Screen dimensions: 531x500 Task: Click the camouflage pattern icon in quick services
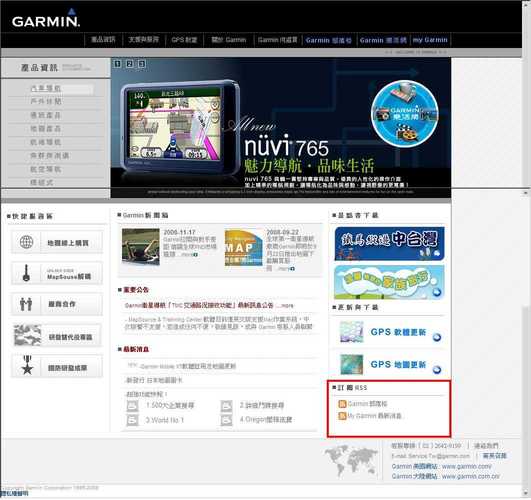pos(27,335)
